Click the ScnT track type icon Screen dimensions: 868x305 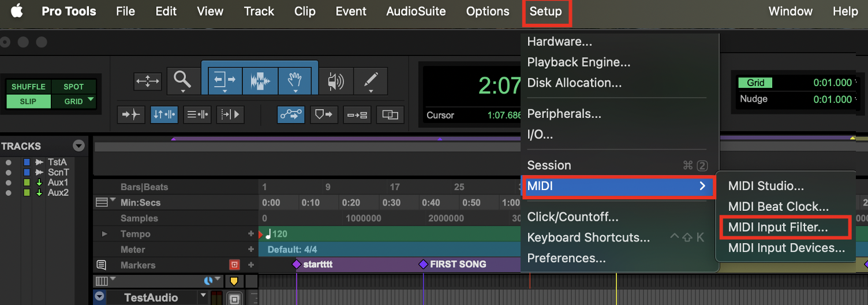[39, 172]
